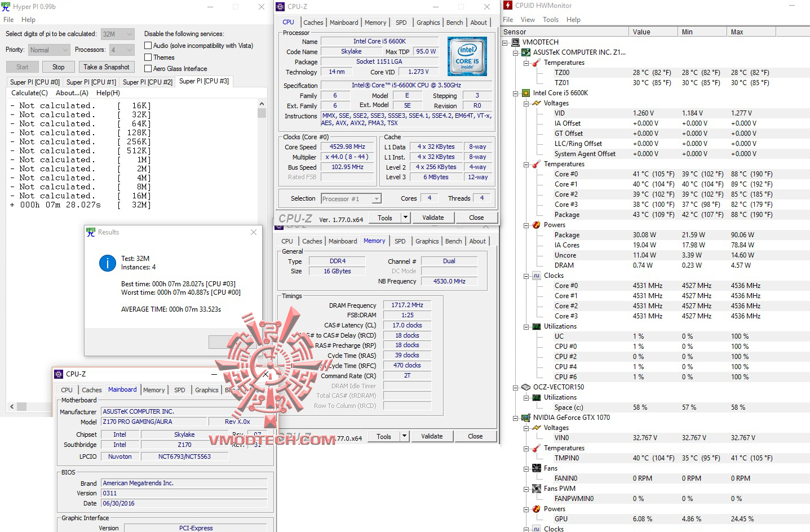Enable the Audio service disable checkbox
Image resolution: width=810 pixels, height=532 pixels.
[x=147, y=45]
